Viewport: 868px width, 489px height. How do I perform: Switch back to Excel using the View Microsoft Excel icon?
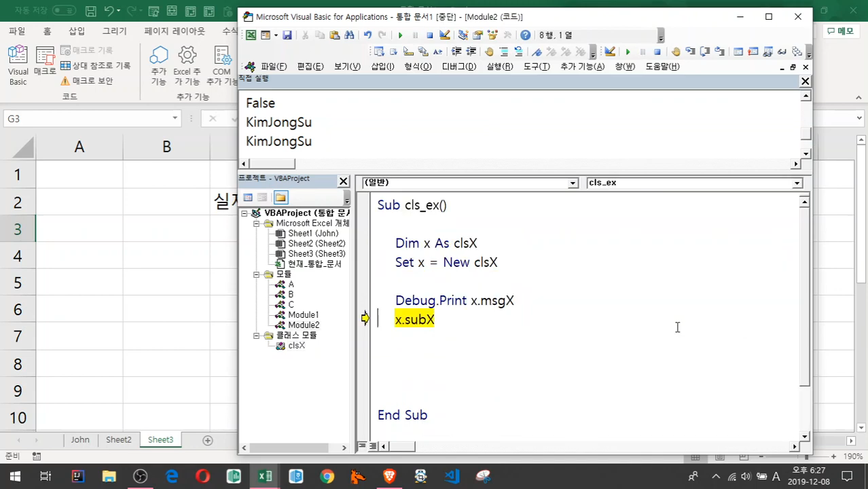coord(251,35)
